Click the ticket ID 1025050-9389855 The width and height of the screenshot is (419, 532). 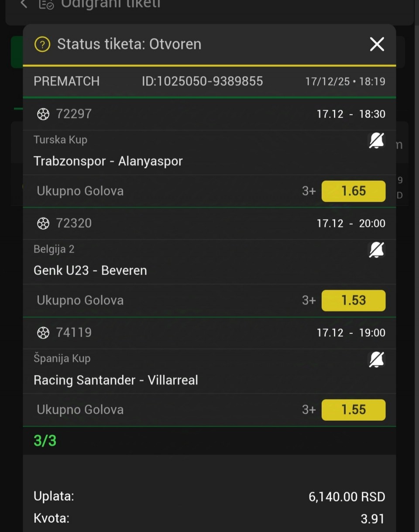point(203,81)
